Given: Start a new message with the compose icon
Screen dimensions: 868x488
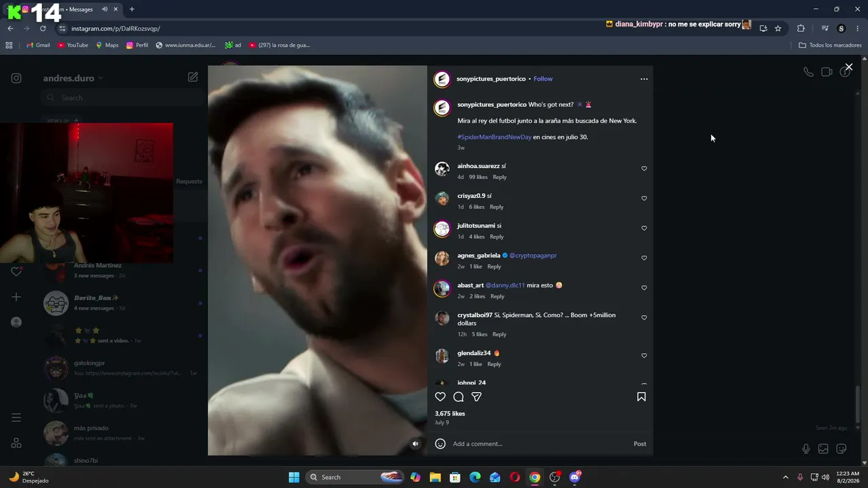Looking at the screenshot, I should tap(193, 77).
